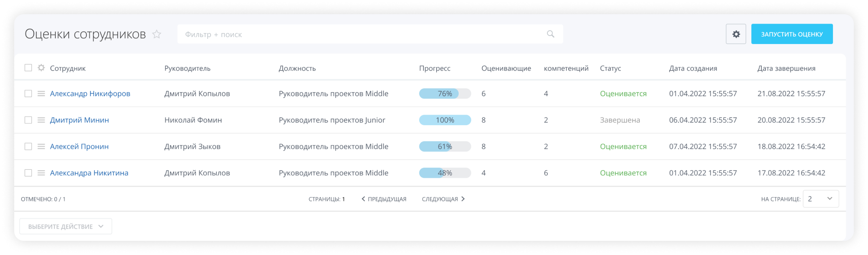
Task: Click the date 17.08.2022 16:54:42
Action: click(x=791, y=173)
